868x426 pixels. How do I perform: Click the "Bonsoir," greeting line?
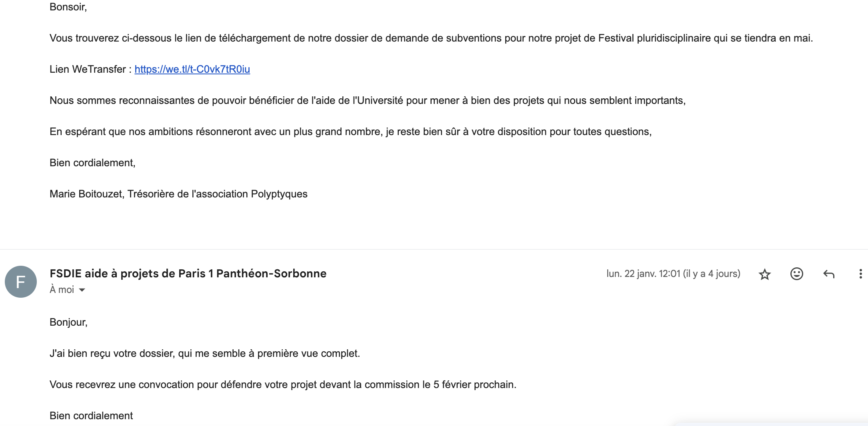[x=68, y=7]
